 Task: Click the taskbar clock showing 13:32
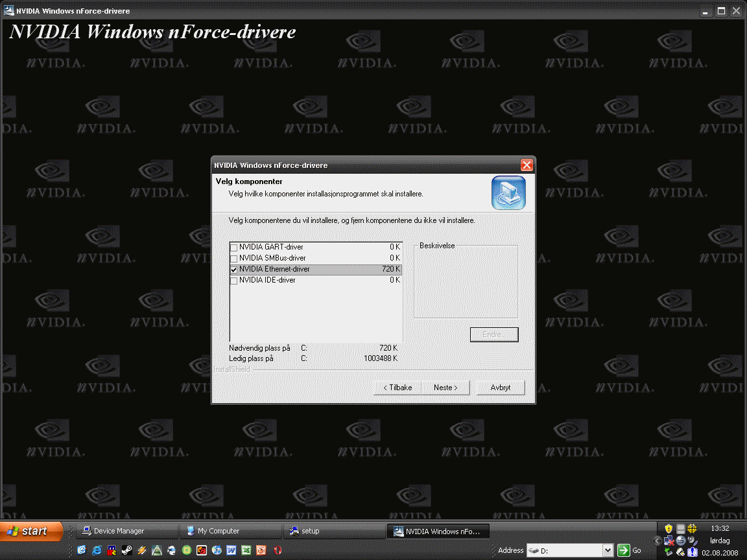tap(720, 528)
